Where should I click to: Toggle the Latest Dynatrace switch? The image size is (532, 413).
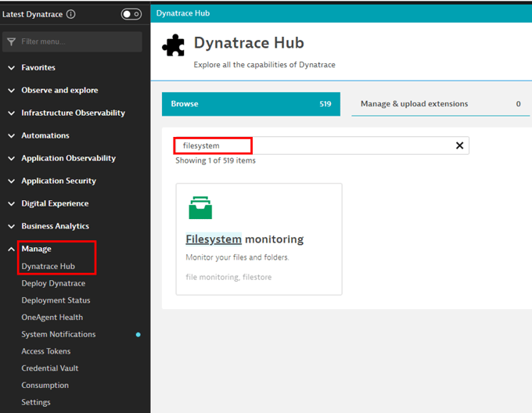tap(131, 14)
